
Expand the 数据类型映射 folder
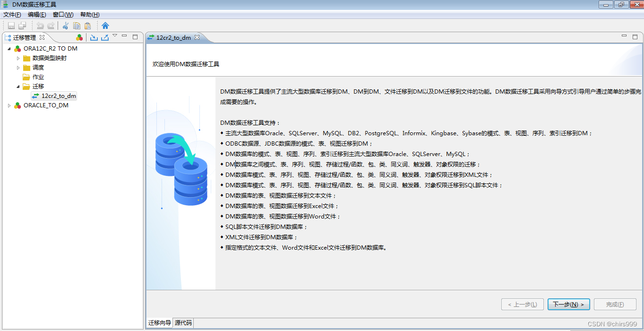[x=17, y=58]
